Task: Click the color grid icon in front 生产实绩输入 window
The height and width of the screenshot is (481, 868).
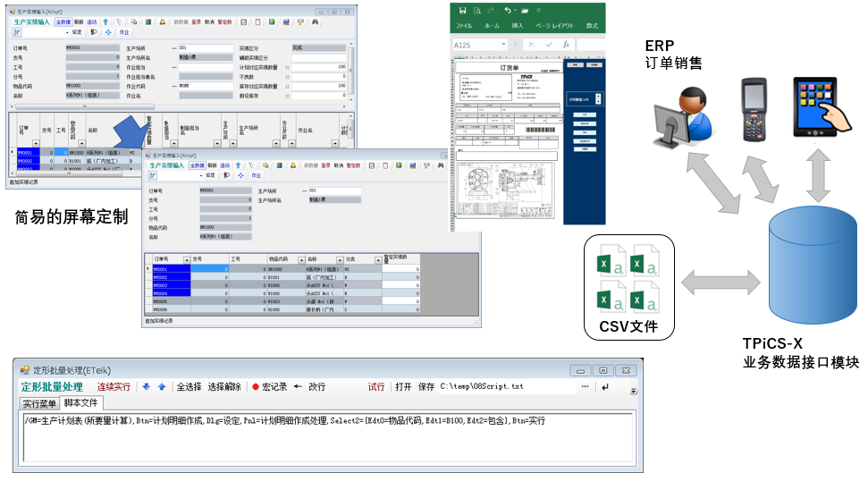Action: (280, 165)
